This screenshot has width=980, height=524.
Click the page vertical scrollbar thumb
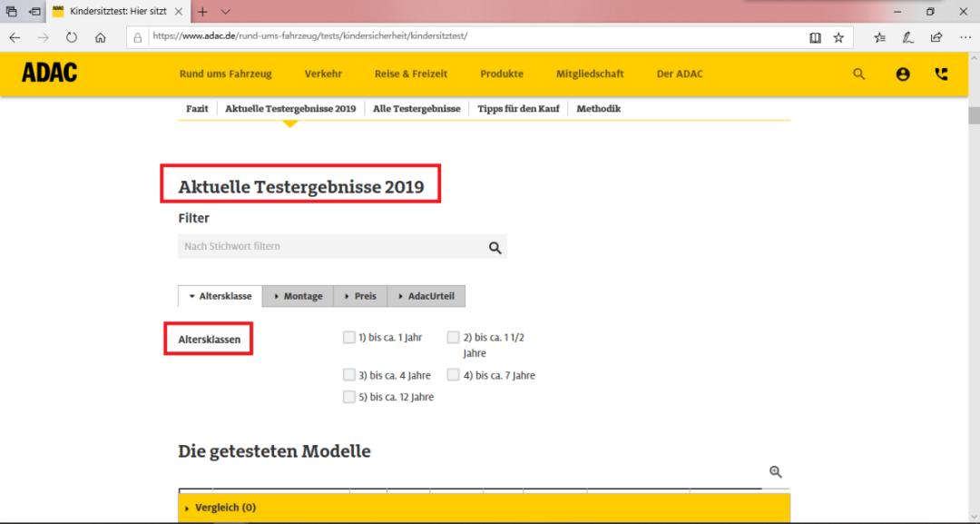coord(974,115)
